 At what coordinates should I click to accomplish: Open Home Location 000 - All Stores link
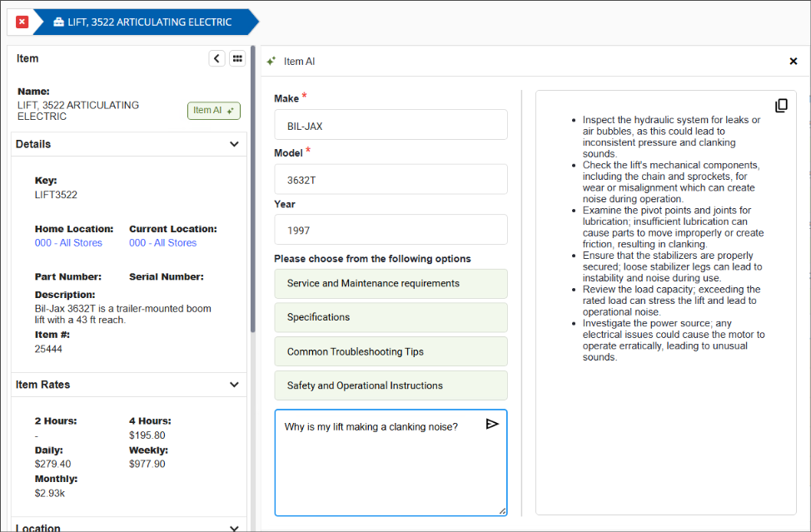pos(68,243)
